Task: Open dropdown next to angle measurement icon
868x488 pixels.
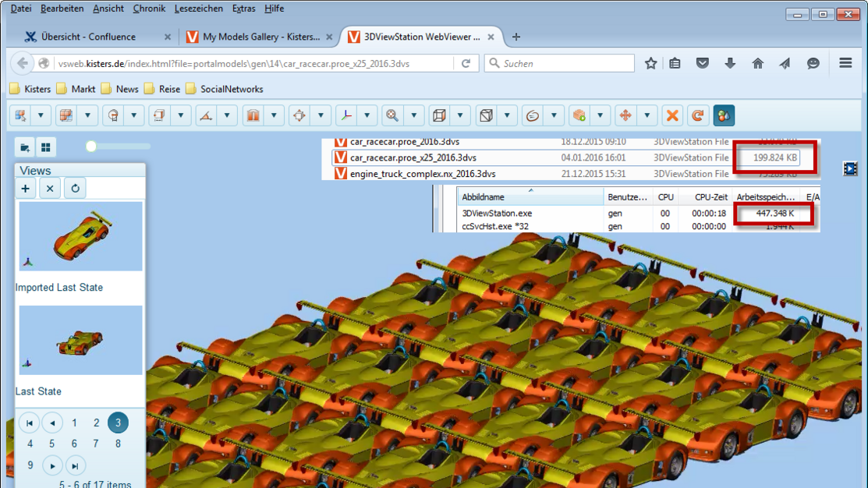Action: [227, 115]
